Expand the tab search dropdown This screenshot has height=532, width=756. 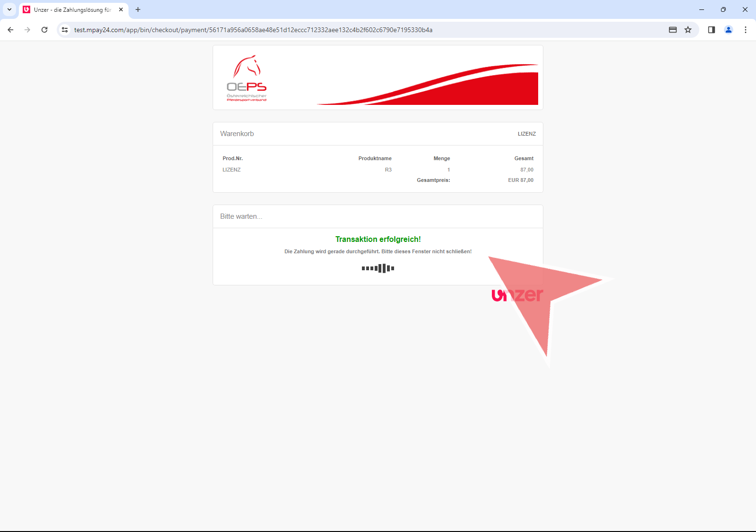coord(9,9)
